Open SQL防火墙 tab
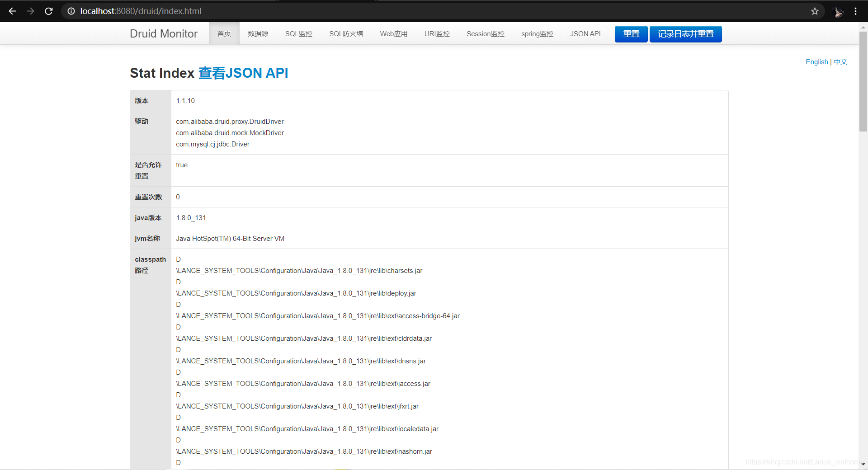Image resolution: width=868 pixels, height=470 pixels. tap(346, 33)
